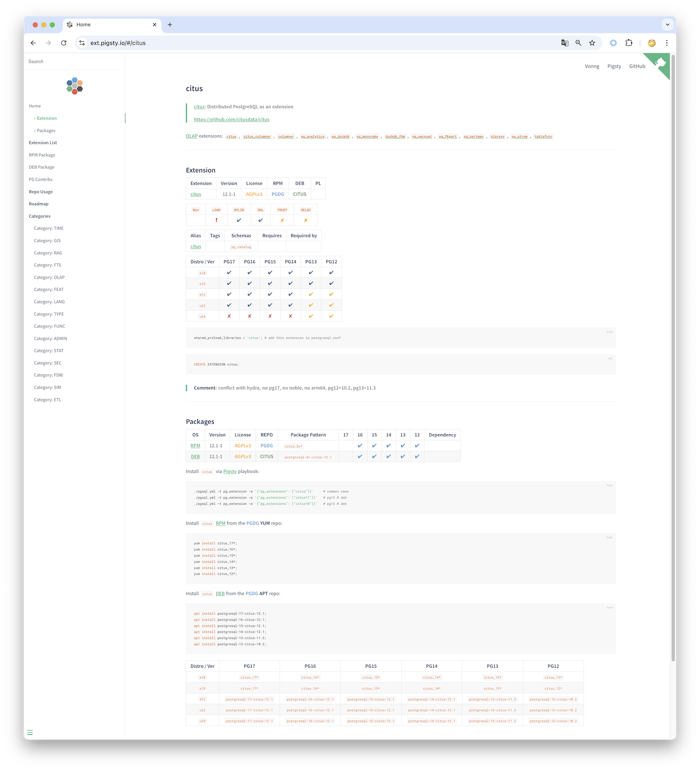Expand the tab search dropdown arrow
This screenshot has width=700, height=771.
pos(668,25)
